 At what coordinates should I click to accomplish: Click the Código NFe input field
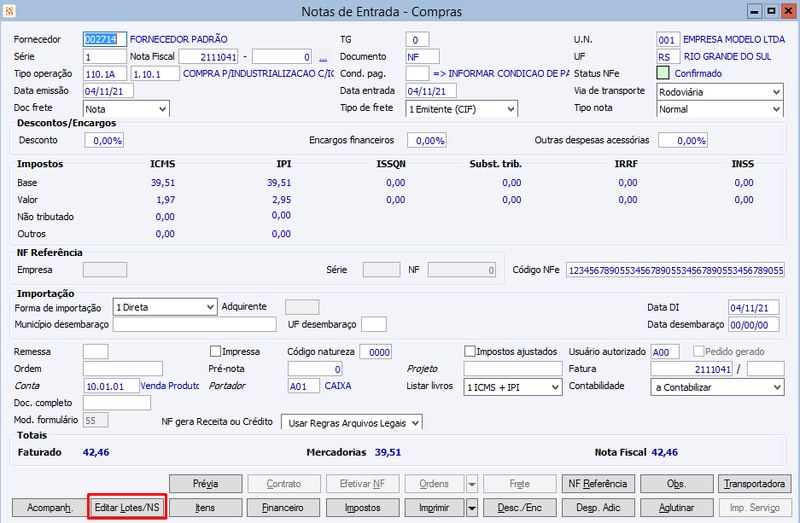coord(676,270)
